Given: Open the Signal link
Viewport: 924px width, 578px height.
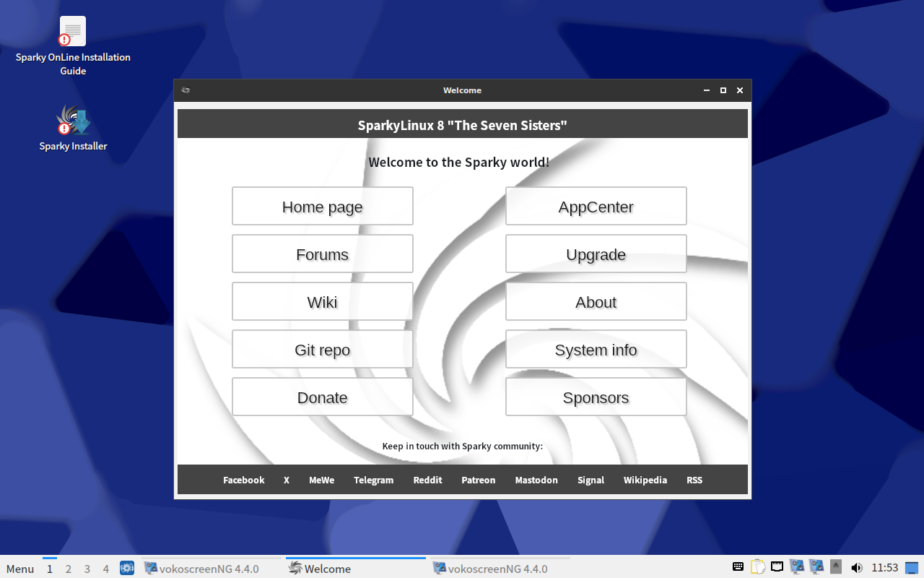Looking at the screenshot, I should 591,480.
